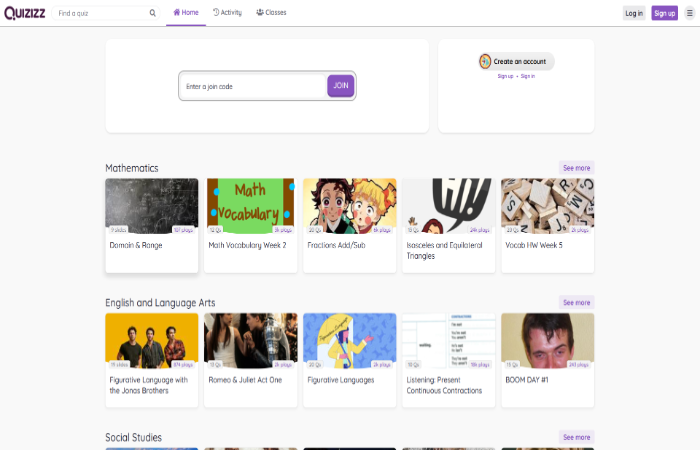
Task: Click the Romeo & Juliet Act One title
Action: click(x=245, y=380)
